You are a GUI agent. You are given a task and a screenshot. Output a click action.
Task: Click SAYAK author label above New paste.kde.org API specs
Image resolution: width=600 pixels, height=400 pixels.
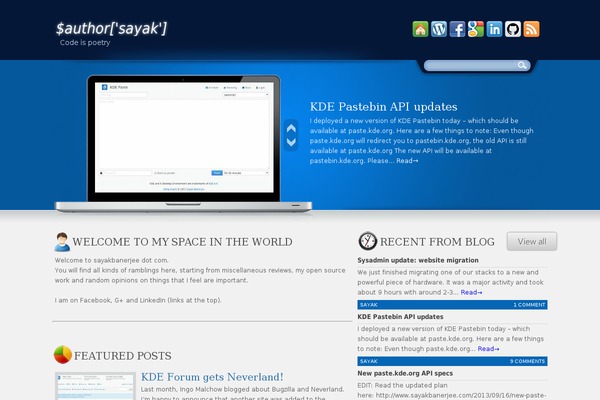[x=368, y=361]
